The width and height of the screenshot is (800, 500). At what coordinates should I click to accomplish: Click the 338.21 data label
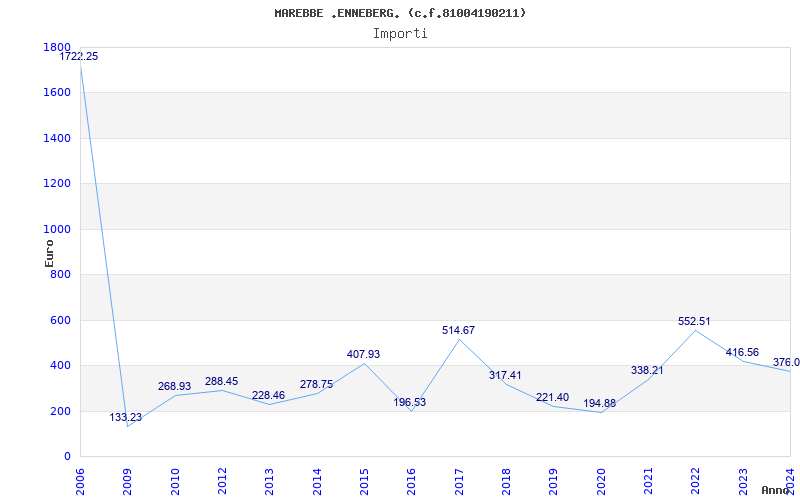pyautogui.click(x=647, y=370)
